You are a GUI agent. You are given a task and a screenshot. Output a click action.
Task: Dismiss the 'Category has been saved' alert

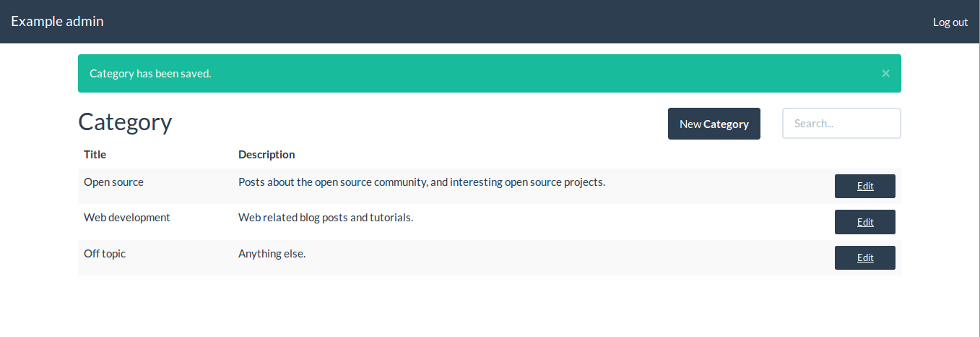click(885, 73)
